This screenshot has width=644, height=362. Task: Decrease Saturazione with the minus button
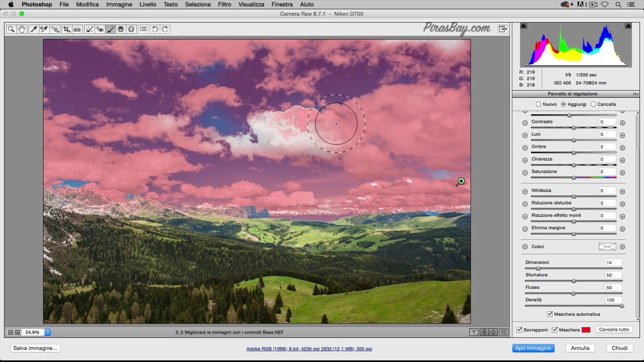tap(525, 172)
